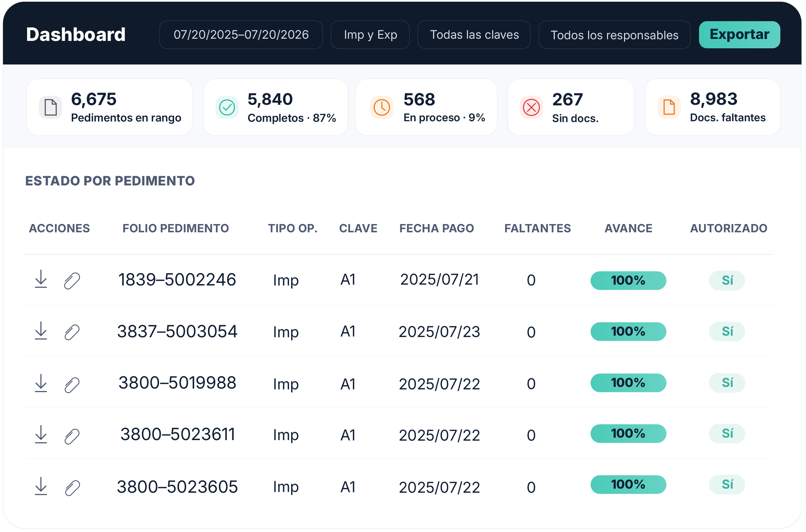The height and width of the screenshot is (532, 806).
Task: Open attachments for pedimento 1839–5002246
Action: (72, 281)
